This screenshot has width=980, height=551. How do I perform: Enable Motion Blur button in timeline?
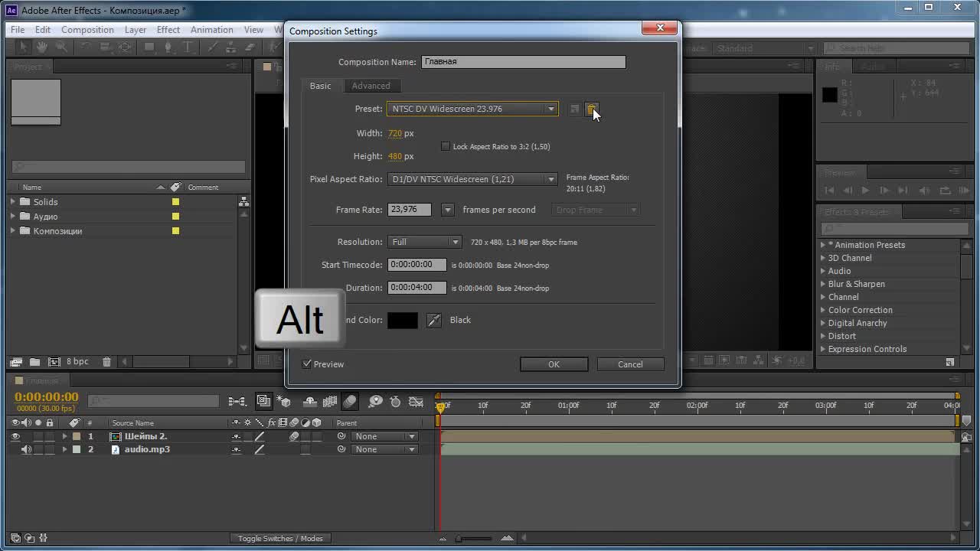pyautogui.click(x=350, y=401)
